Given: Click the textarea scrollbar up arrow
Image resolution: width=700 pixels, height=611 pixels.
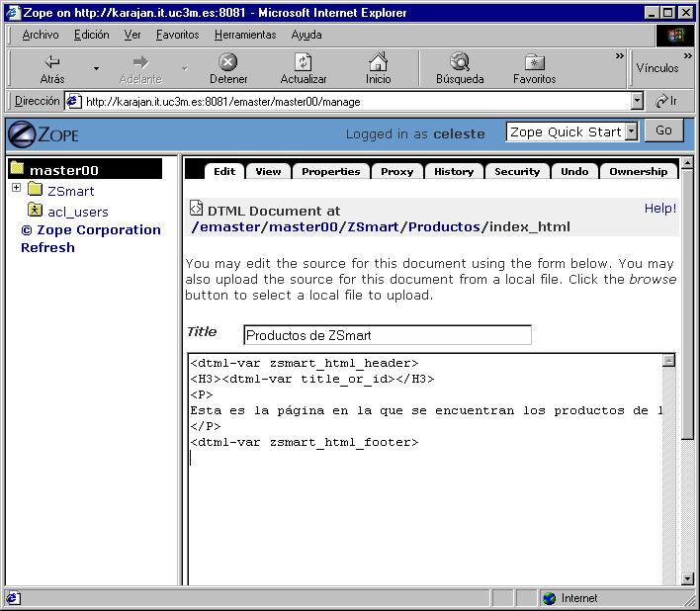Looking at the screenshot, I should (x=668, y=361).
